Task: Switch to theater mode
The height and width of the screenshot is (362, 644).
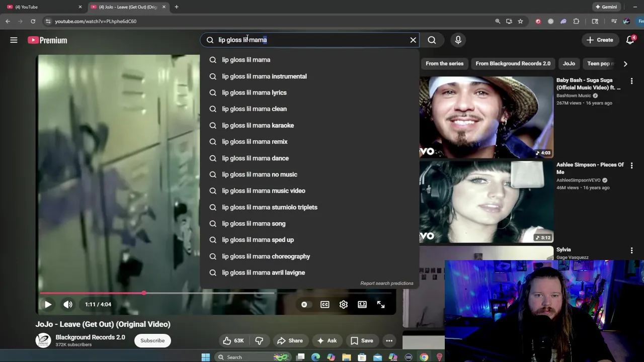Action: click(x=362, y=304)
